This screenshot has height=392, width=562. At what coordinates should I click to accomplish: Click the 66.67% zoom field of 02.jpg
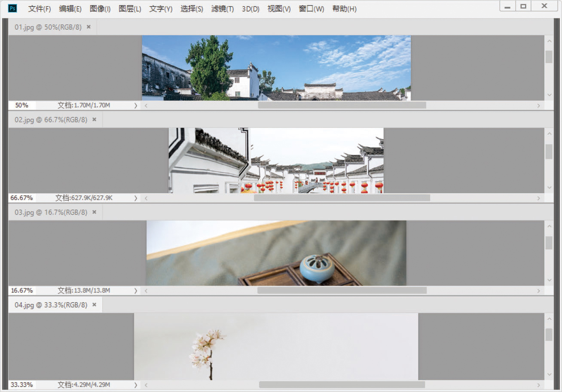[x=22, y=198]
